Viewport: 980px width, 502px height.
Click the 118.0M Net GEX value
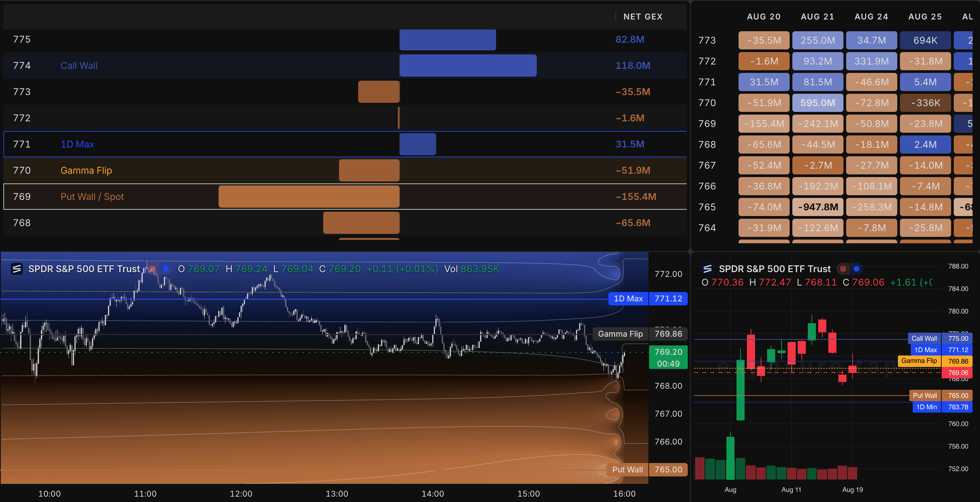633,66
